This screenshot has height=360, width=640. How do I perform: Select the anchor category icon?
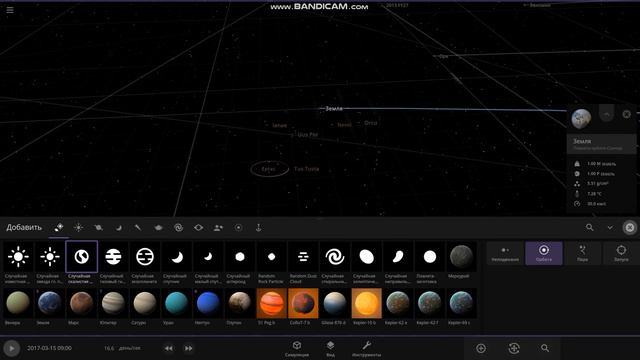pyautogui.click(x=258, y=227)
